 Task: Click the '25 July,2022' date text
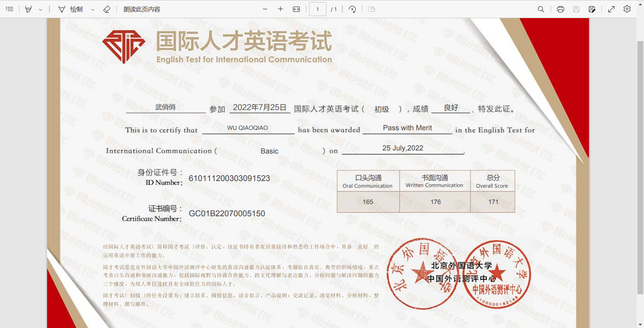pyautogui.click(x=403, y=148)
